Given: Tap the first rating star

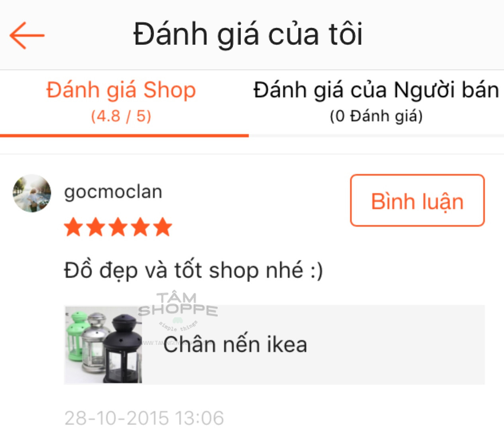Looking at the screenshot, I should coord(74,227).
